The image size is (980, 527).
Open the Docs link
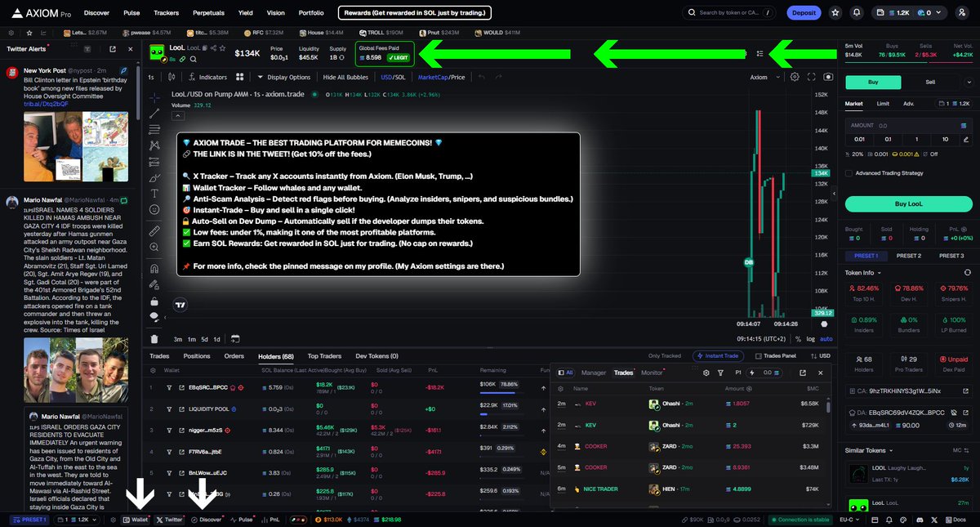point(956,520)
